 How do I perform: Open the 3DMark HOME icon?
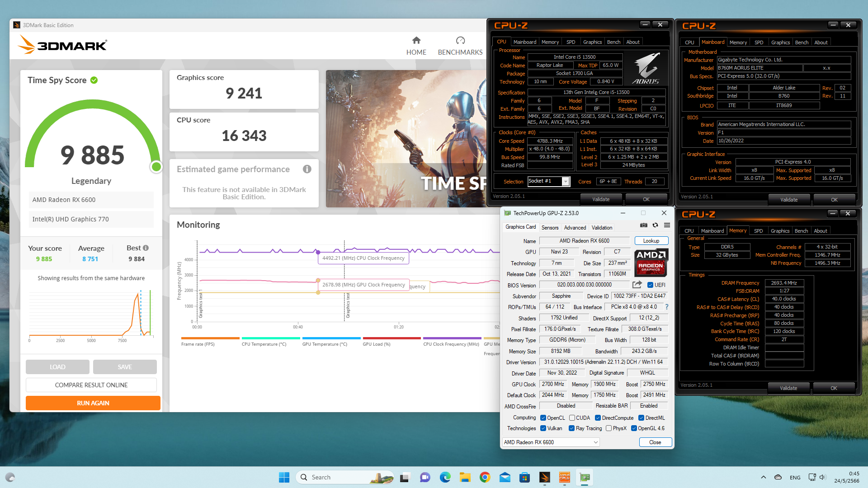coord(416,40)
